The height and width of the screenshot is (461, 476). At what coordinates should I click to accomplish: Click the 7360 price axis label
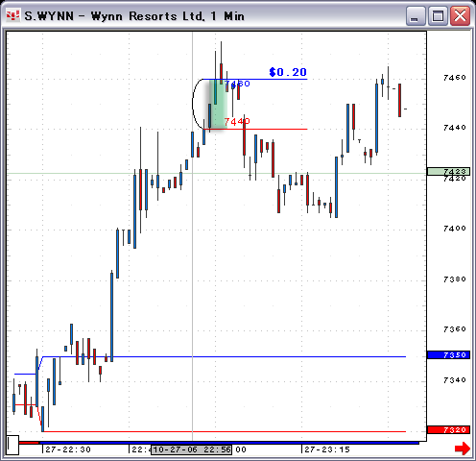(455, 329)
